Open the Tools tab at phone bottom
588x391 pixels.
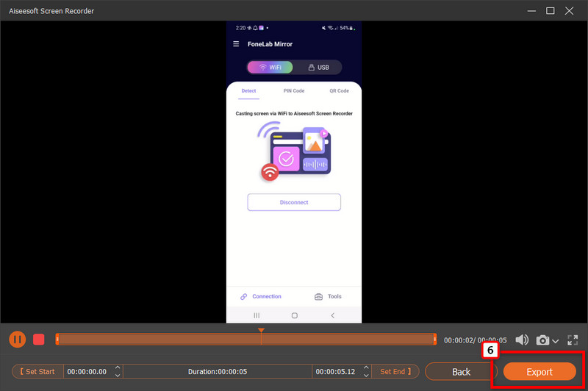pyautogui.click(x=328, y=296)
